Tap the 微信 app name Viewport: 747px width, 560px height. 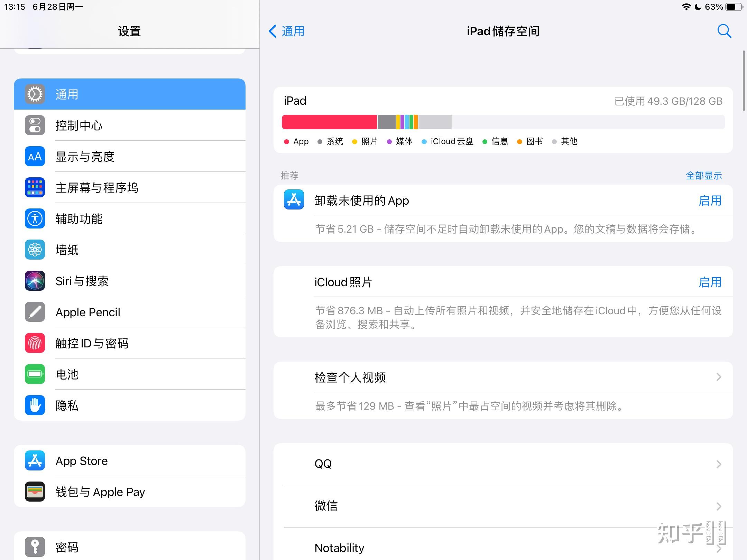click(x=326, y=506)
